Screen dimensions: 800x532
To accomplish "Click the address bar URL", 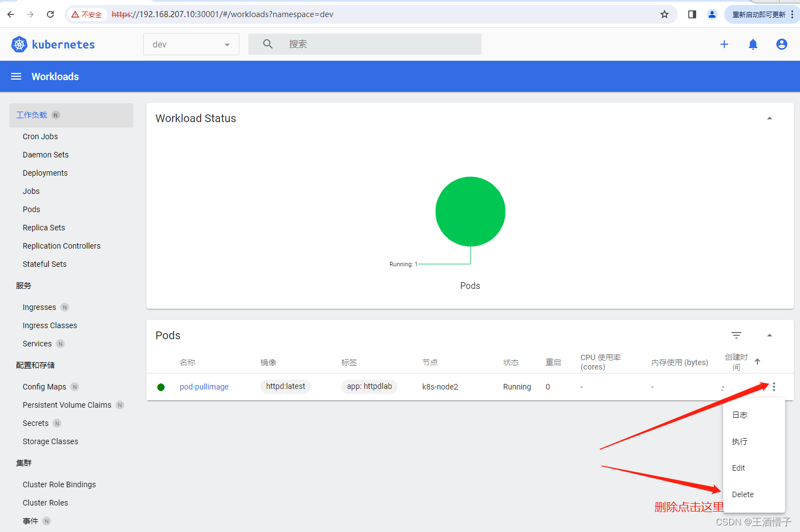I will tap(222, 14).
